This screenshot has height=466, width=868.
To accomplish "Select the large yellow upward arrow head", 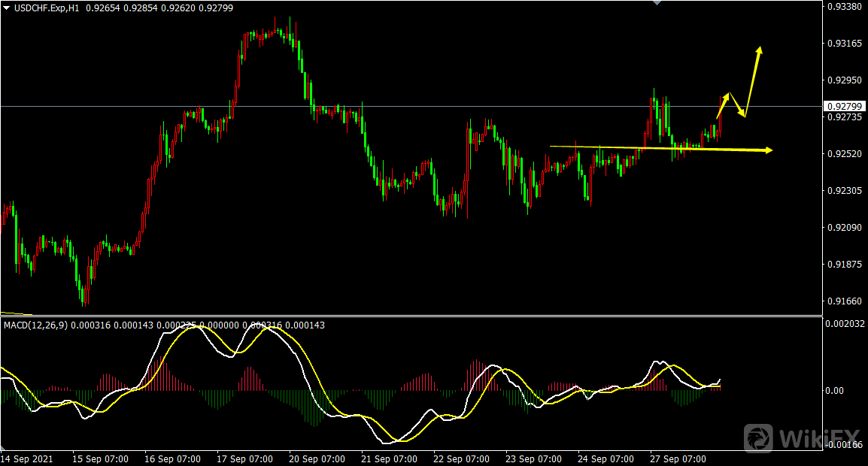I will [760, 51].
